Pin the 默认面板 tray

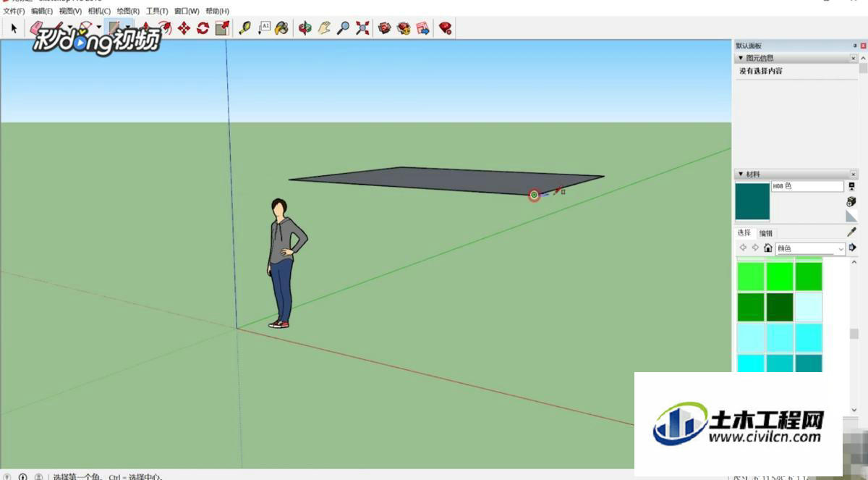(855, 46)
